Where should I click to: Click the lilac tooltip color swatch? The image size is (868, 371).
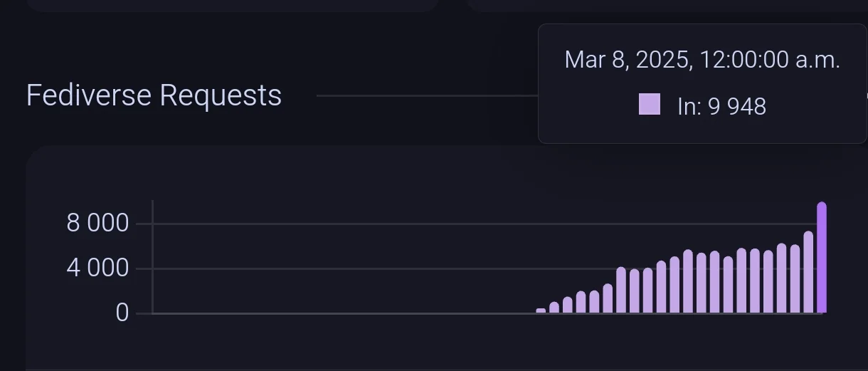pos(650,105)
